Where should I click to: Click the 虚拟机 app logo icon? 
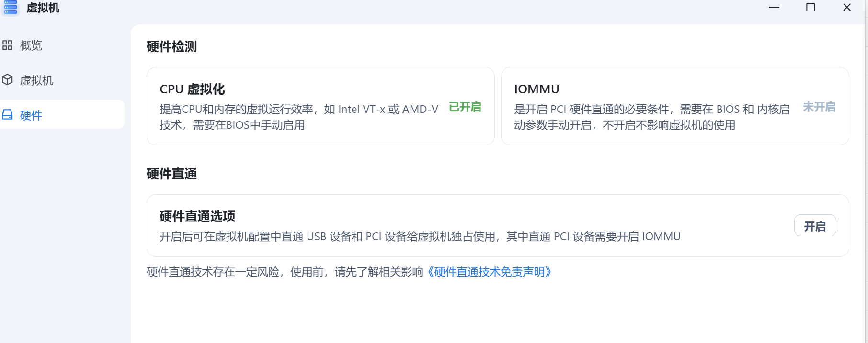click(x=11, y=8)
